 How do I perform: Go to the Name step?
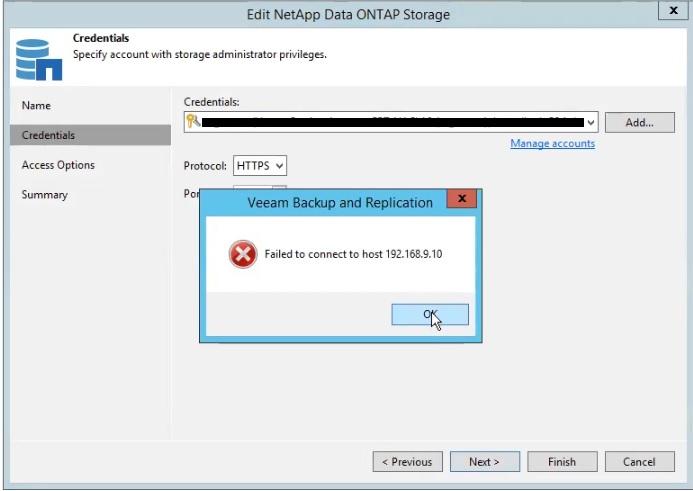[x=36, y=105]
